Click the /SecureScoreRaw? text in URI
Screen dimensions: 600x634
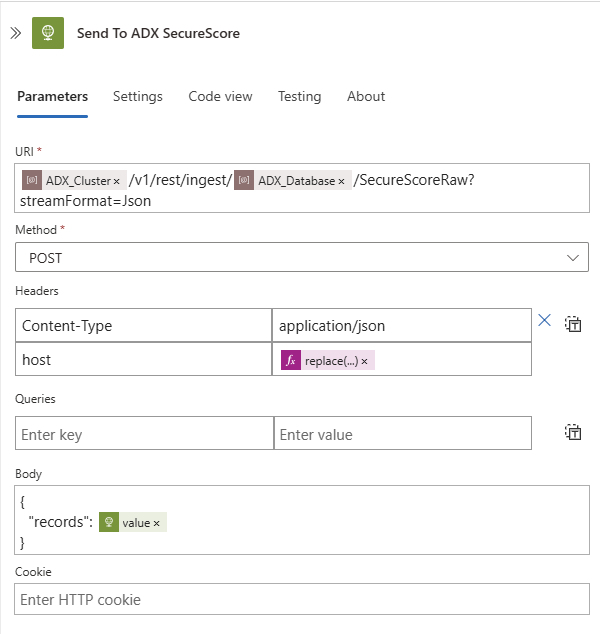click(414, 180)
